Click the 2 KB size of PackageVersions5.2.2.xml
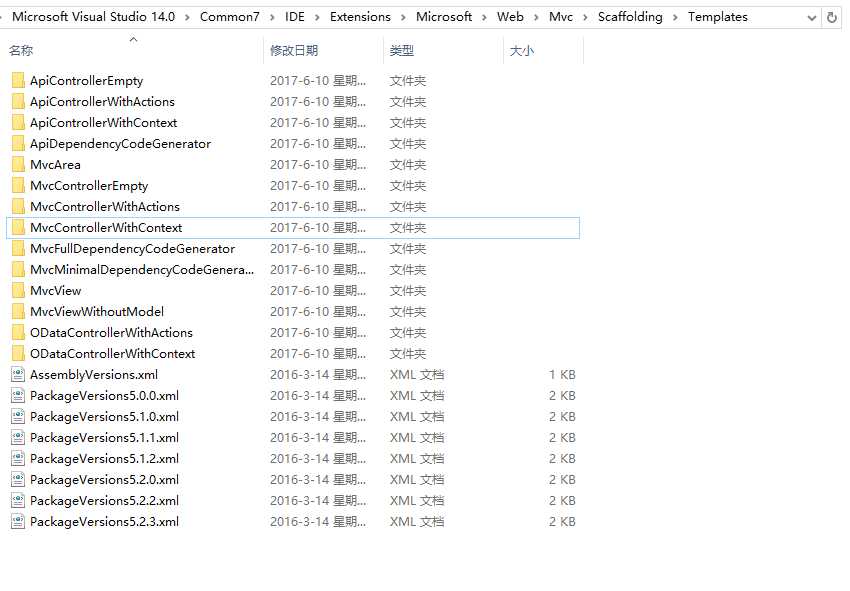Image resolution: width=850 pixels, height=591 pixels. [x=562, y=501]
